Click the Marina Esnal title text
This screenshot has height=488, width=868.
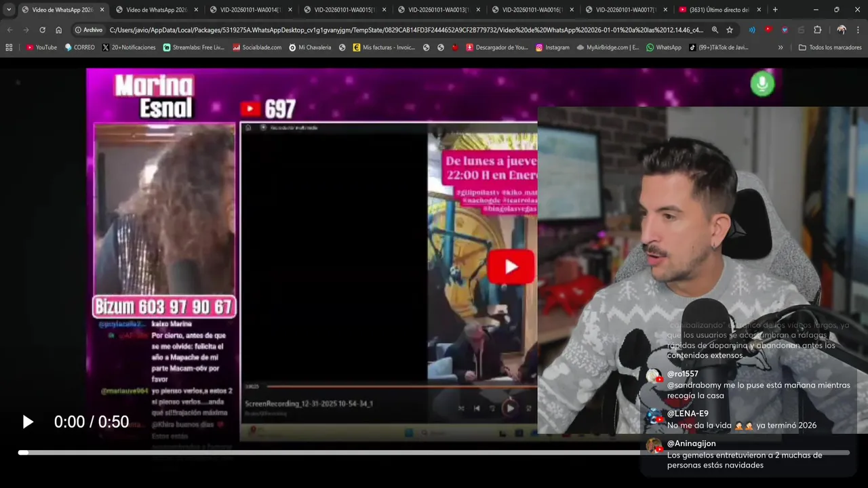point(154,96)
